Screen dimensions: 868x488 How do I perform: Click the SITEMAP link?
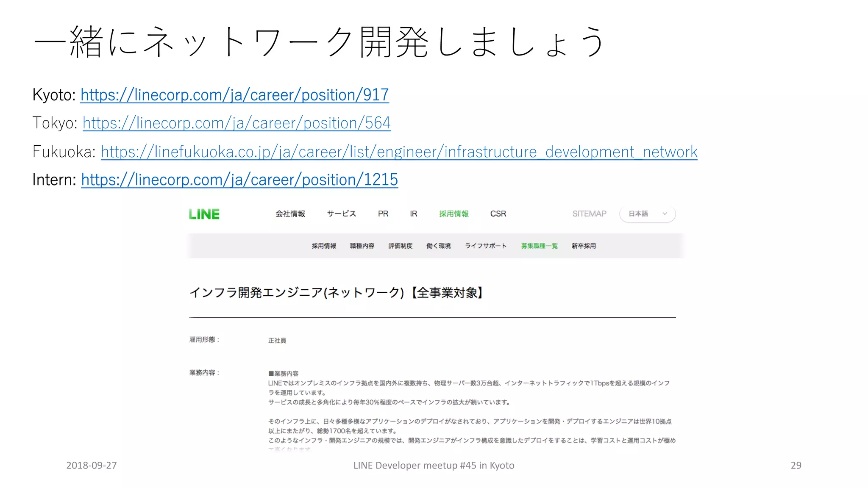pyautogui.click(x=589, y=214)
